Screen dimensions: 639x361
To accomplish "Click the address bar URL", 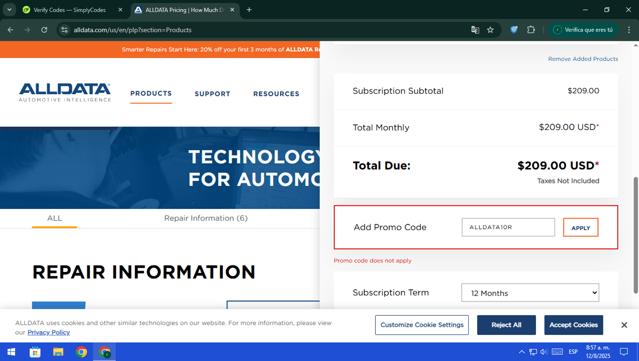I will point(132,30).
